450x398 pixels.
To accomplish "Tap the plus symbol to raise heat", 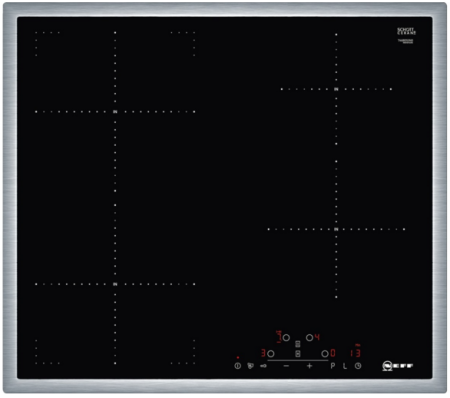I will point(309,366).
